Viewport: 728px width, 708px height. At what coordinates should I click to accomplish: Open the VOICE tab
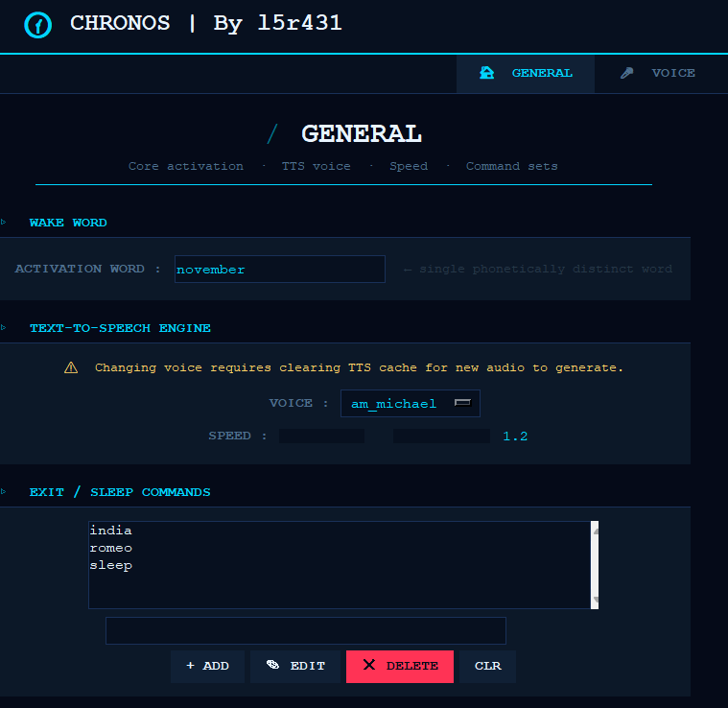point(658,73)
